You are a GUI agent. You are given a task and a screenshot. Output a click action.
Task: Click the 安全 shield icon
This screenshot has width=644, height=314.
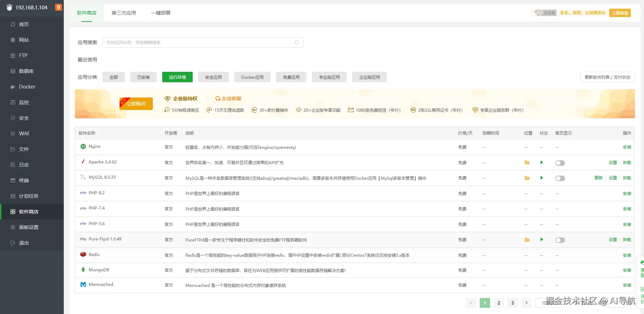[13, 118]
